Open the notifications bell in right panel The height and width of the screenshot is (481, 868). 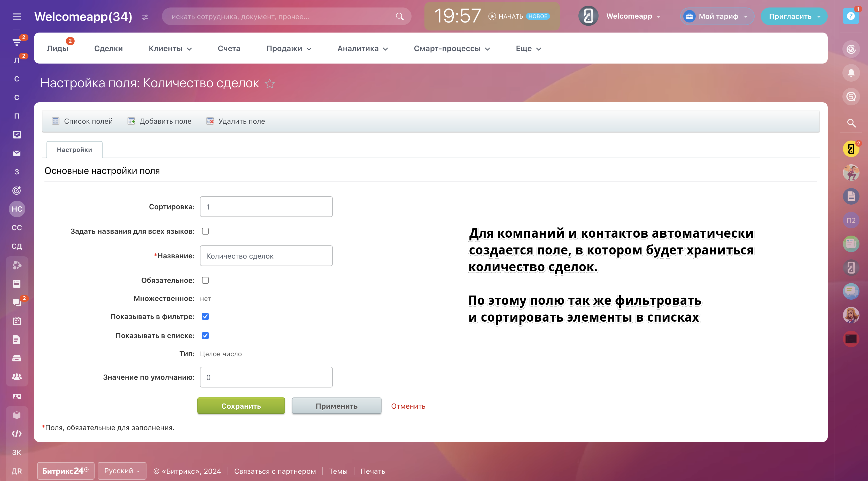point(851,73)
